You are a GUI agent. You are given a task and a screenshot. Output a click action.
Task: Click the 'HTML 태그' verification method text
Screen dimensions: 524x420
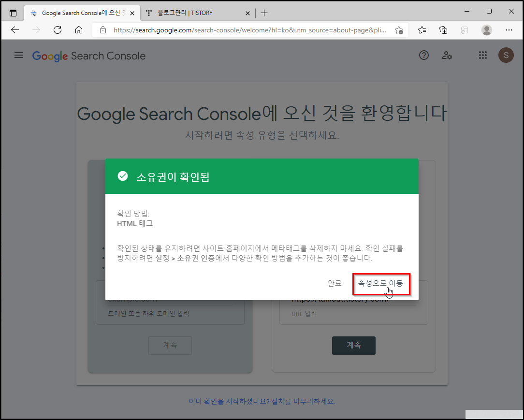click(x=135, y=223)
